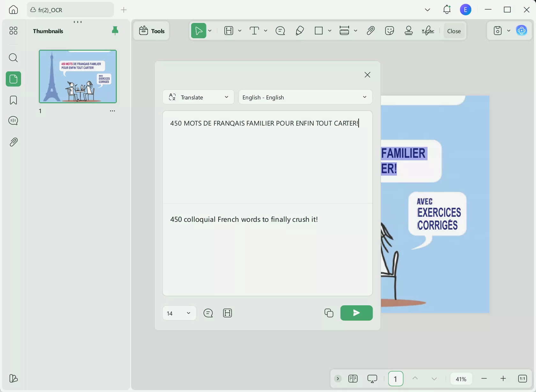Screen dimensions: 536x392
Task: Copy the translated text with copy icon
Action: pos(329,313)
